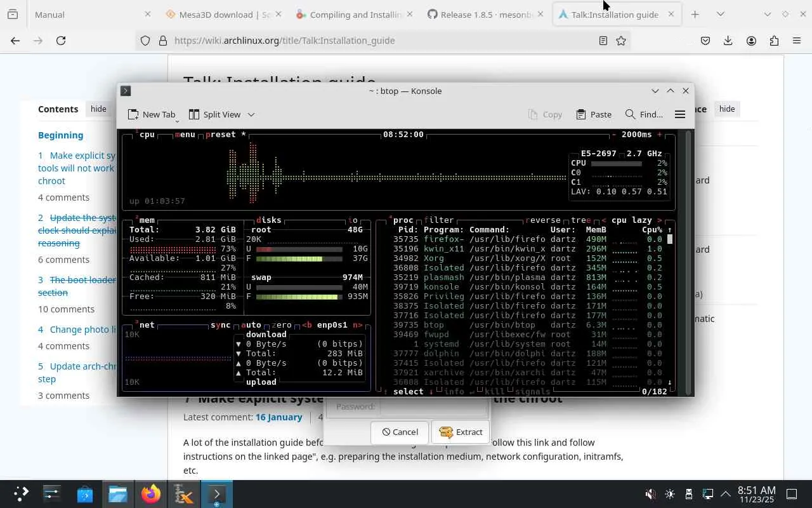The image size is (812, 508).
Task: Click Copy in the Konsole toolbar
Action: 545,114
